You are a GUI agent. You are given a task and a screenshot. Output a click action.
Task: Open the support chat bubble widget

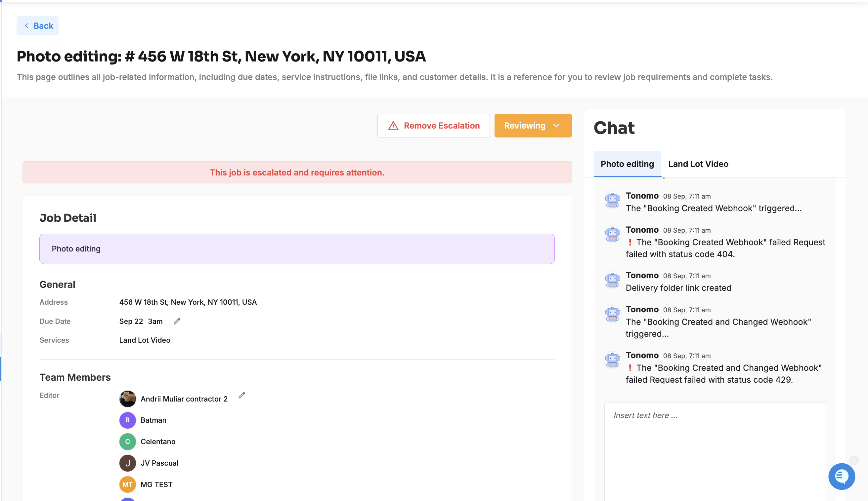tap(842, 476)
